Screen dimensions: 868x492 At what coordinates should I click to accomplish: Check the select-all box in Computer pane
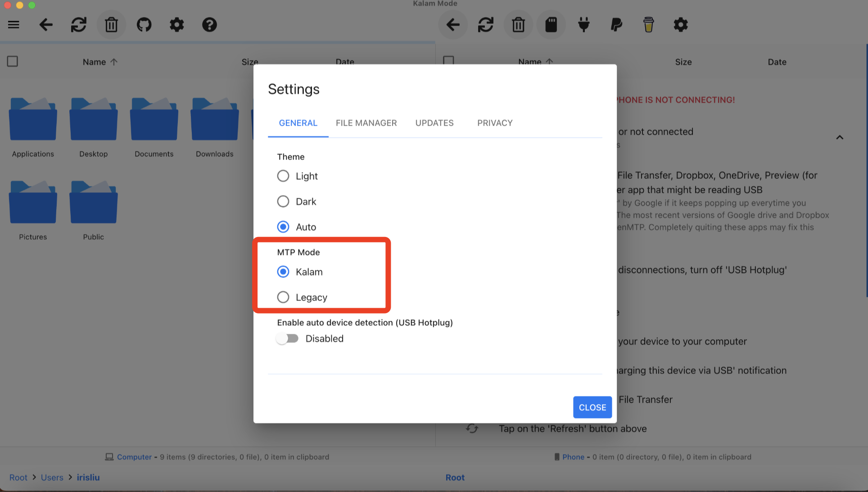(x=13, y=62)
